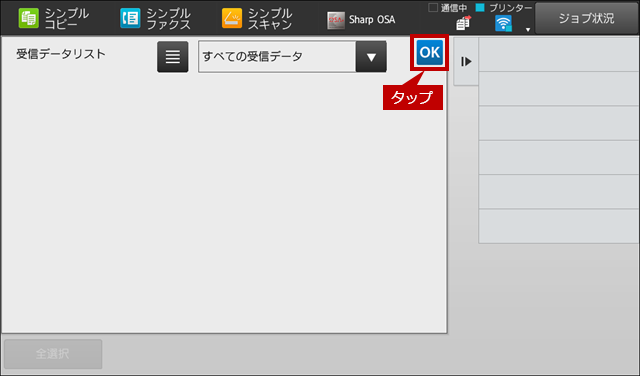Click the first empty action panel row
Image resolution: width=640 pixels, height=376 pixels.
pos(559,55)
